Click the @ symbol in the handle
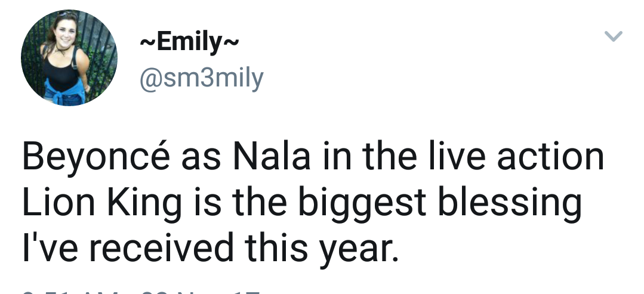 pyautogui.click(x=151, y=79)
